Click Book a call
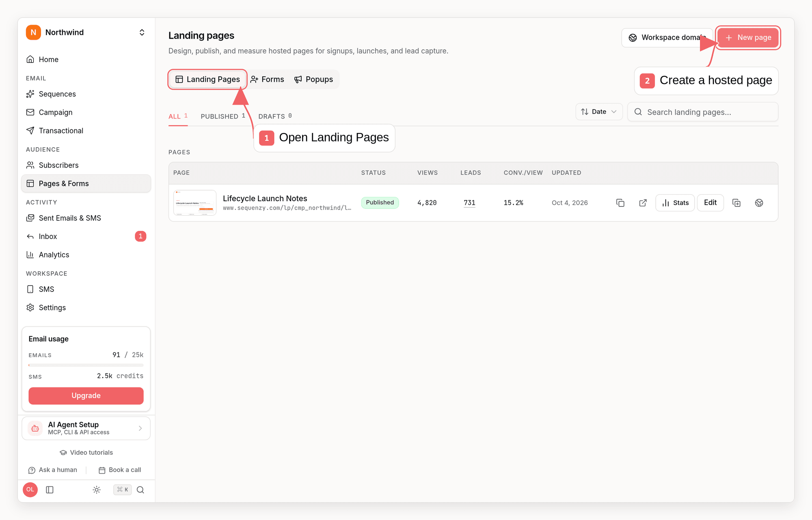812x520 pixels. (120, 470)
